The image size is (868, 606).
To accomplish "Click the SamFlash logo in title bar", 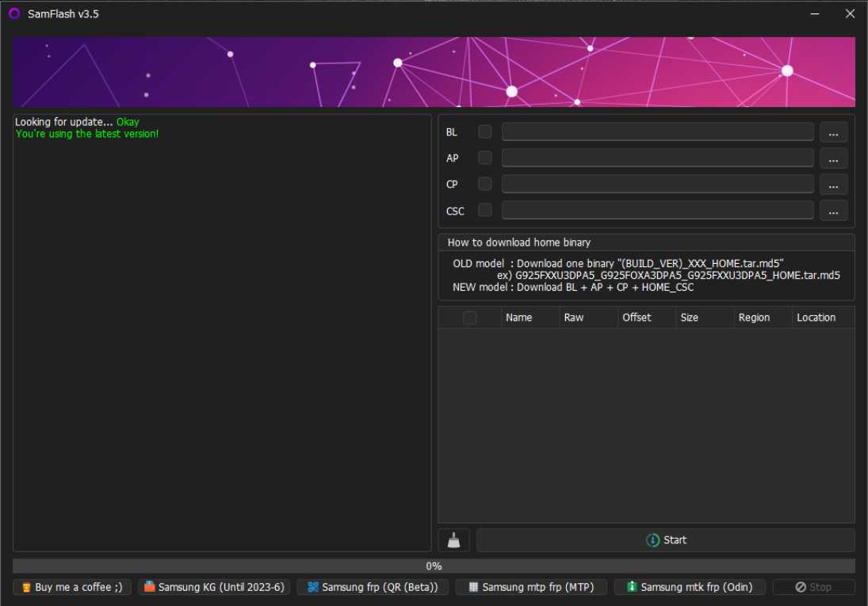I will tap(13, 13).
